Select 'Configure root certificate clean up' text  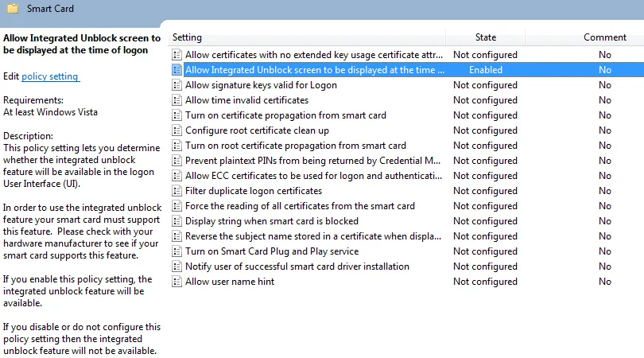point(257,130)
